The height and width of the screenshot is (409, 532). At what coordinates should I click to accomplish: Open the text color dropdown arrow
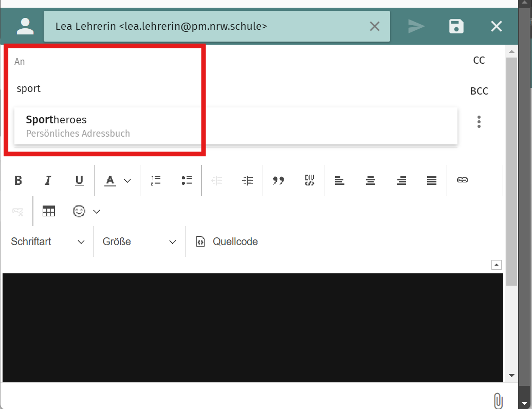pyautogui.click(x=128, y=181)
